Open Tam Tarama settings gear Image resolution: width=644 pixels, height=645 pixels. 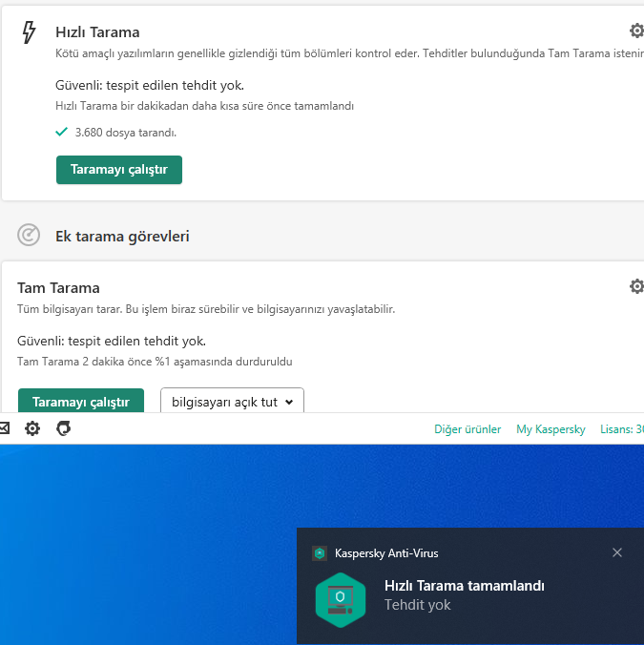pos(636,286)
